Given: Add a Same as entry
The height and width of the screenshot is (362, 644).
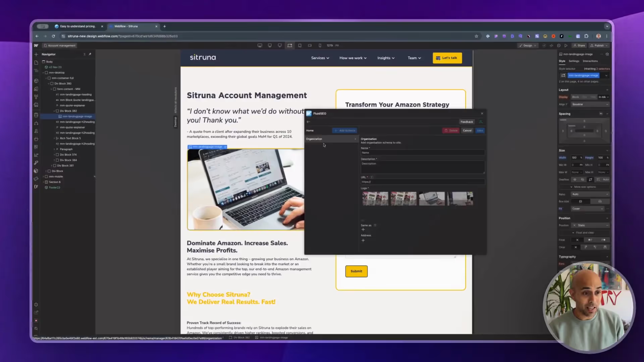Looking at the screenshot, I should 363,230.
